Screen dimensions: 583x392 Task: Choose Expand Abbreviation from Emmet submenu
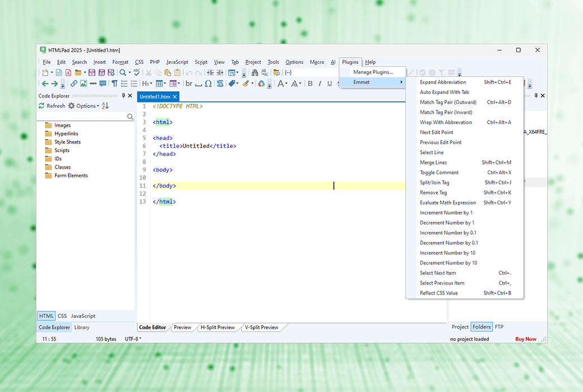[x=442, y=82]
